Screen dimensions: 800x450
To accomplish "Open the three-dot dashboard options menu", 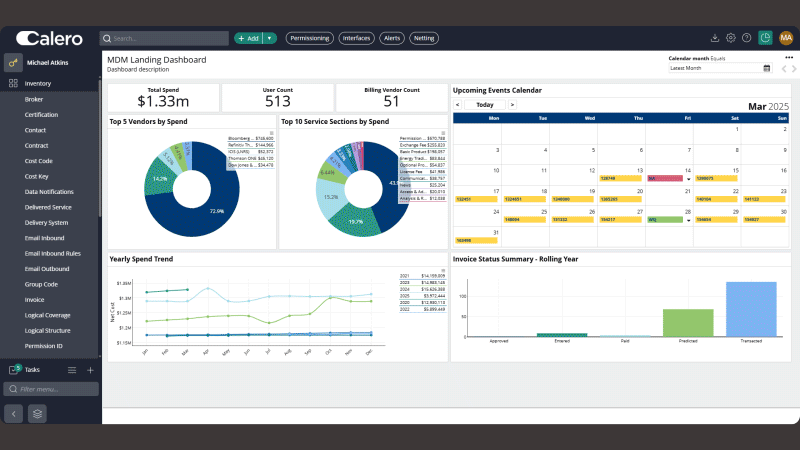I will point(789,58).
